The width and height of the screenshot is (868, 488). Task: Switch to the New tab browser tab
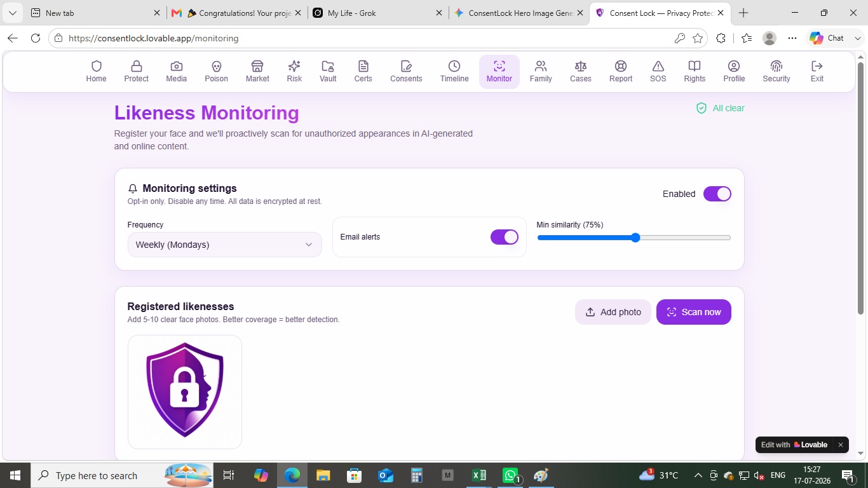coord(95,13)
